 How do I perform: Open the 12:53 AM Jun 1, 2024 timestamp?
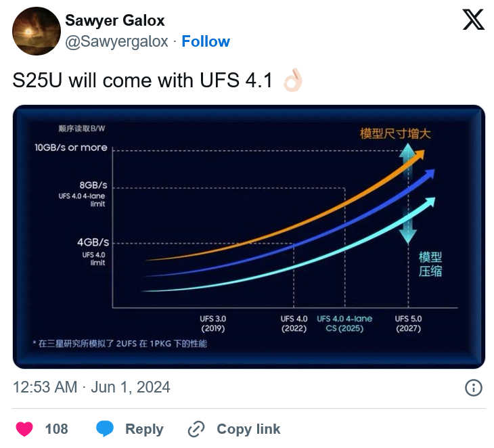(91, 387)
